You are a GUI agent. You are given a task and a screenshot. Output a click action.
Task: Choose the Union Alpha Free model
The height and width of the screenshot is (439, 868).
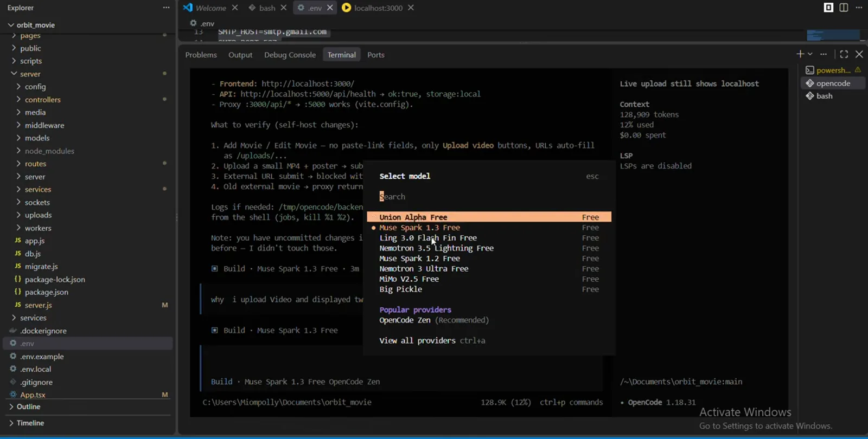pyautogui.click(x=489, y=217)
